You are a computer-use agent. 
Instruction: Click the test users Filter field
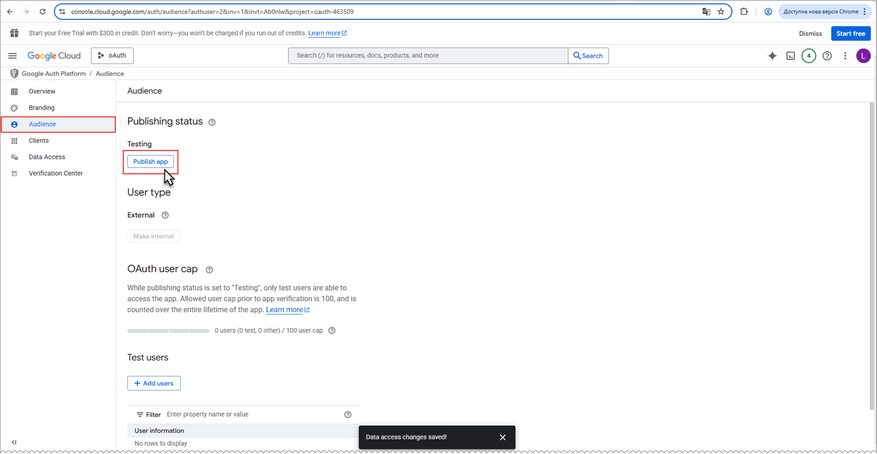click(252, 415)
